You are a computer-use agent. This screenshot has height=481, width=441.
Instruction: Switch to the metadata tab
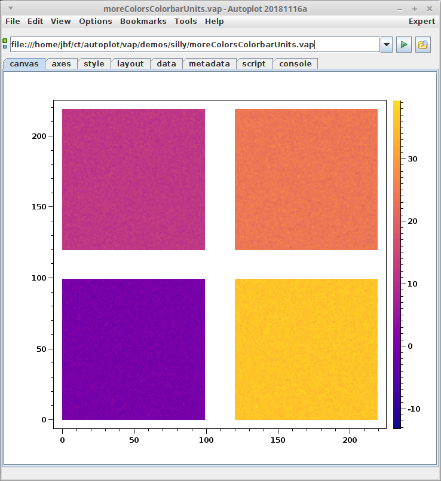[x=209, y=64]
